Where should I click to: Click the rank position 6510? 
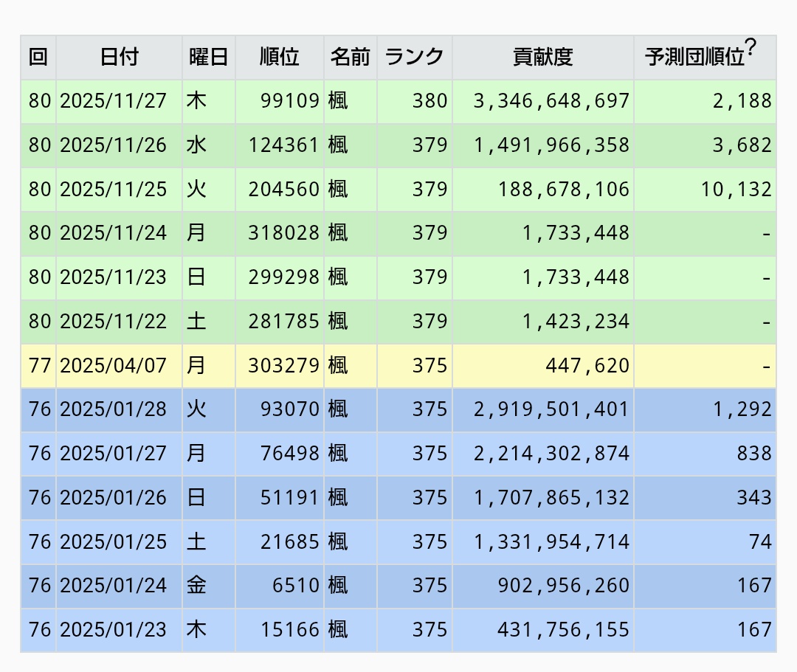[296, 585]
